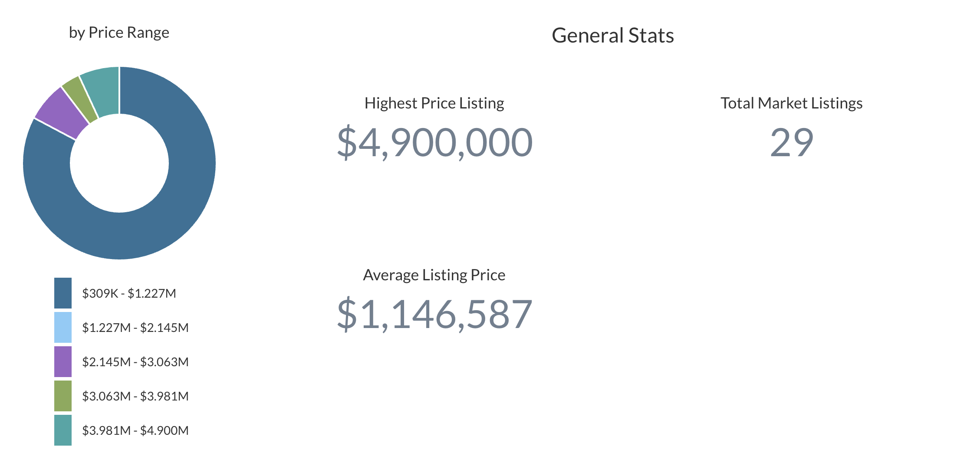Toggle the $3.063M - $3.981M legend label
Screen dimensions: 980x453
(135, 396)
